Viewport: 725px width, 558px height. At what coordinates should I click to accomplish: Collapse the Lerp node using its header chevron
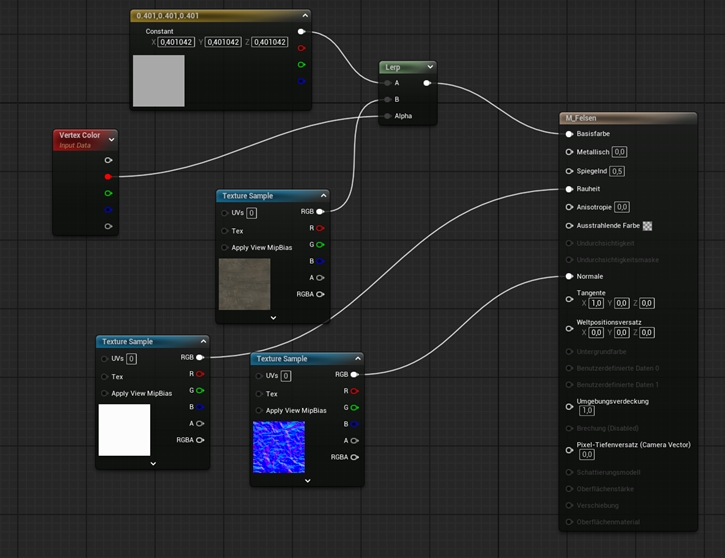(x=430, y=67)
